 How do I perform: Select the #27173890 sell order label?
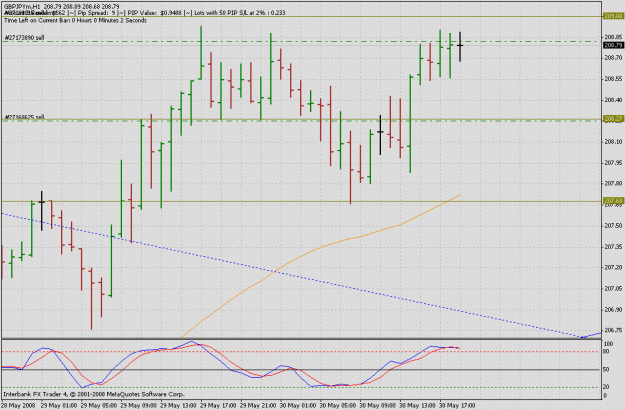24,38
